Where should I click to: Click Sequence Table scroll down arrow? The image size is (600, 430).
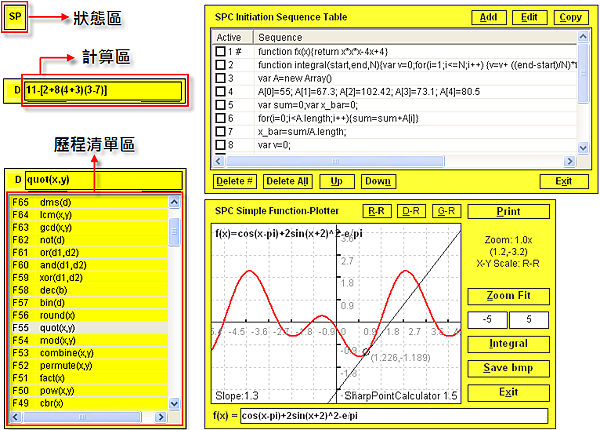583,147
